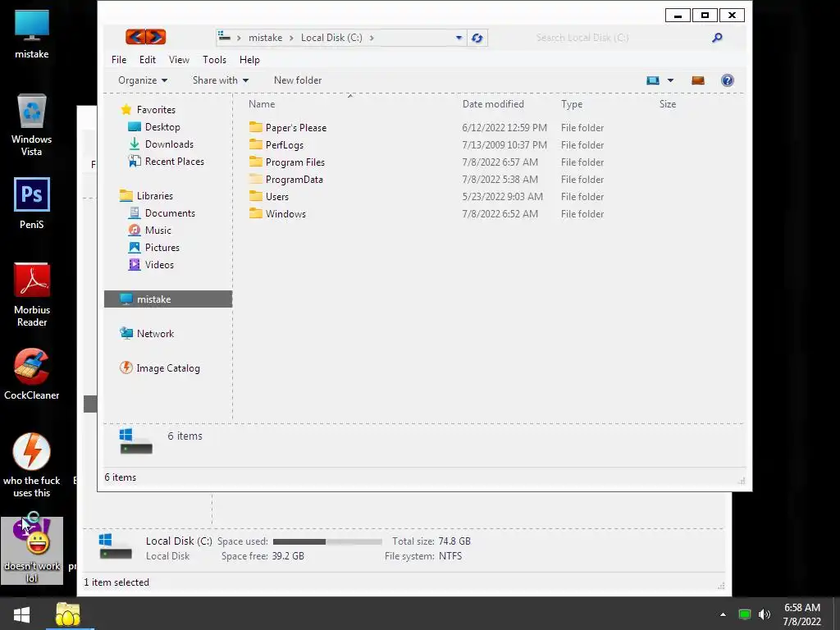Select Network in navigation pane
Viewport: 840px width, 630px height.
tap(147, 333)
